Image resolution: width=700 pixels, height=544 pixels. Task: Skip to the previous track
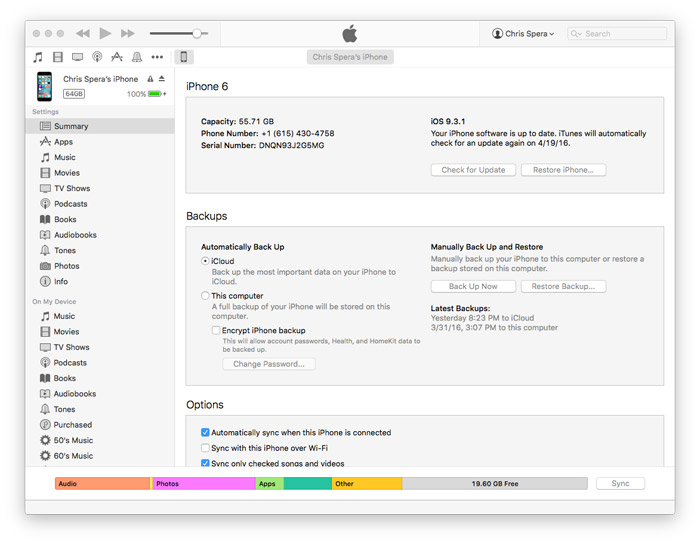(x=83, y=33)
